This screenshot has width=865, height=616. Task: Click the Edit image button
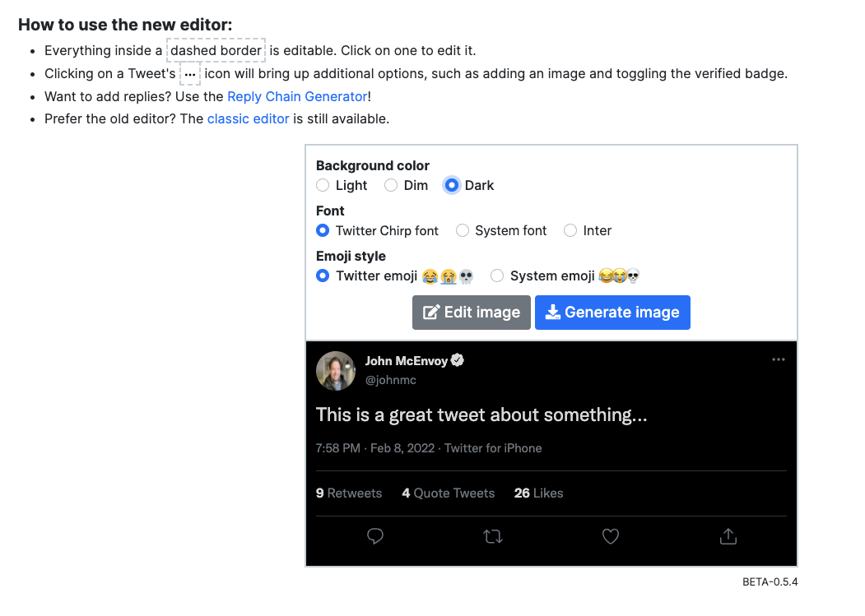pos(471,312)
